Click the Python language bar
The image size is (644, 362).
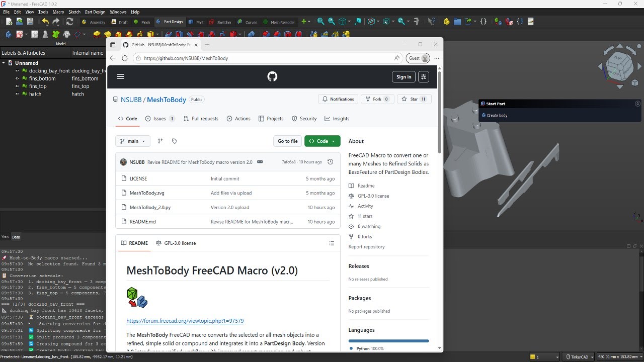click(388, 341)
